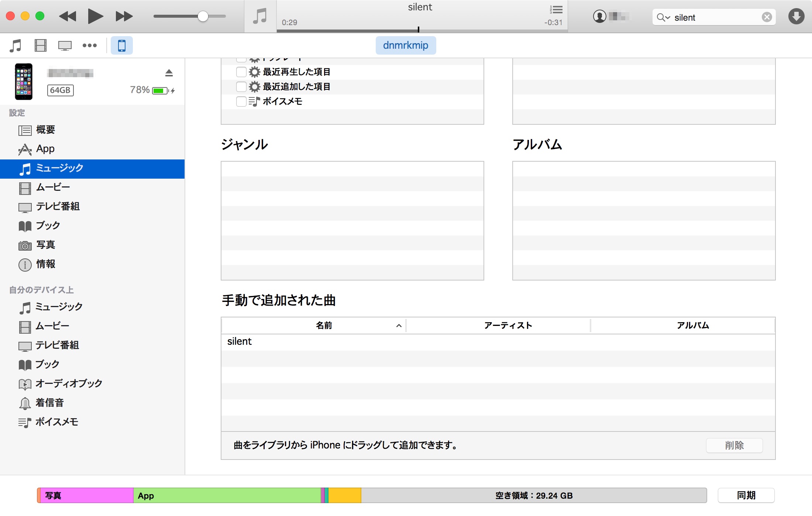This screenshot has height=516, width=812.
Task: Open the user account icon
Action: [x=599, y=16]
